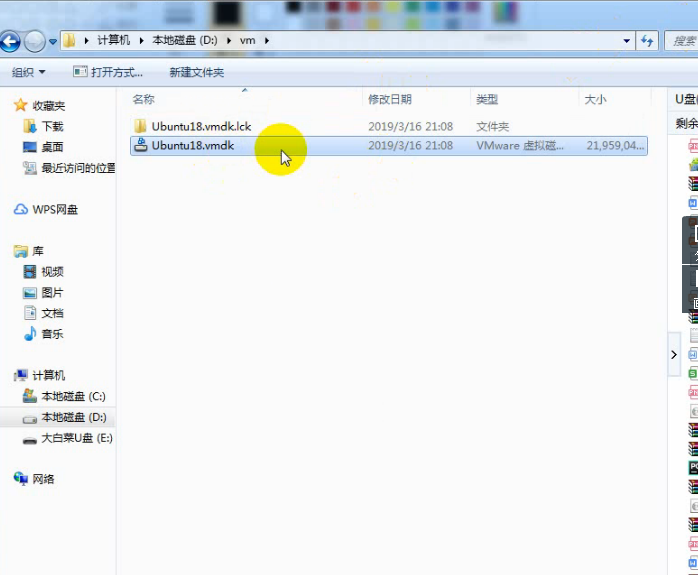Image resolution: width=698 pixels, height=575 pixels.
Task: Open the 图片 library
Action: click(x=52, y=292)
